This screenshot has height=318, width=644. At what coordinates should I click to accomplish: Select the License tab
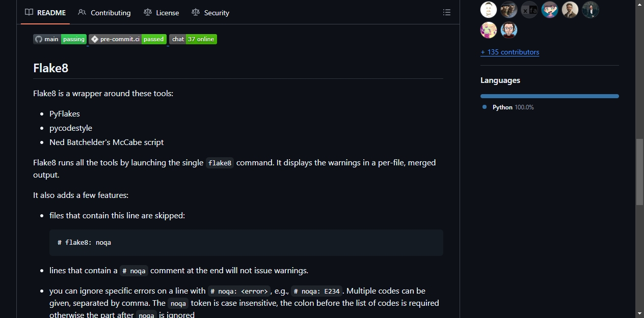pos(161,13)
